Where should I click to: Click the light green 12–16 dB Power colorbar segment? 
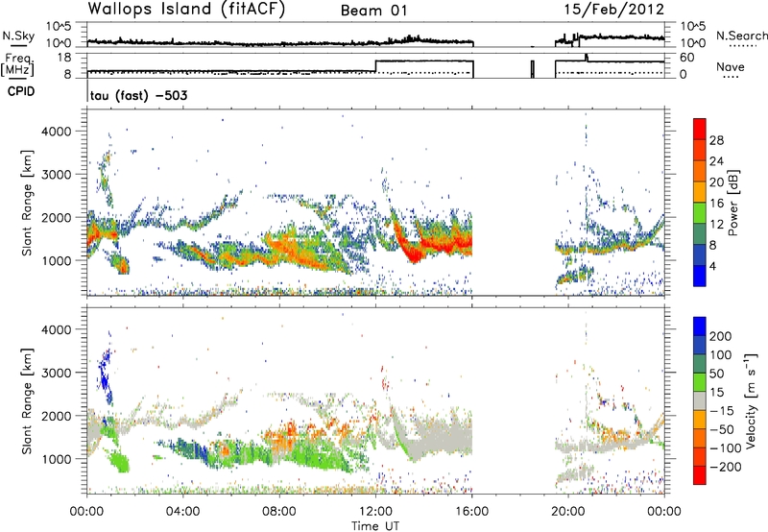coord(700,212)
